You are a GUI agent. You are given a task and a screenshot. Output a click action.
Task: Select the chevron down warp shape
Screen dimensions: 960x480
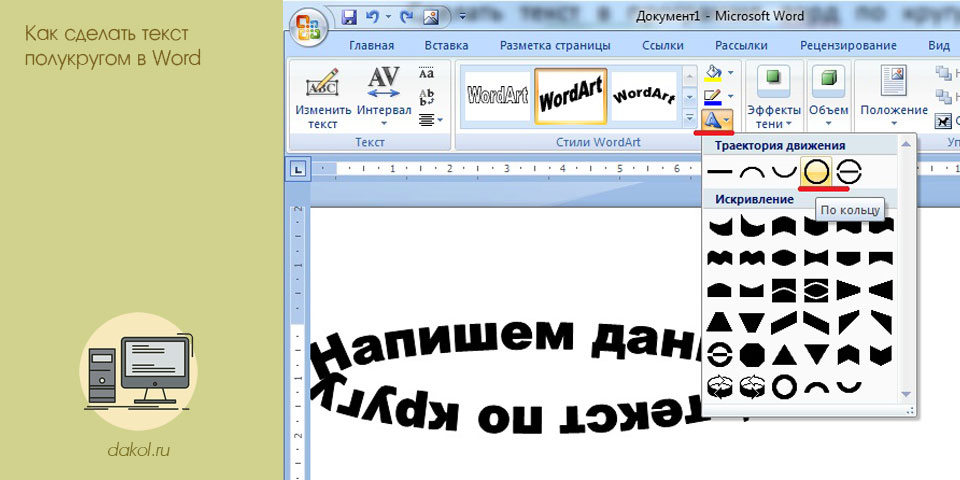pyautogui.click(x=881, y=354)
